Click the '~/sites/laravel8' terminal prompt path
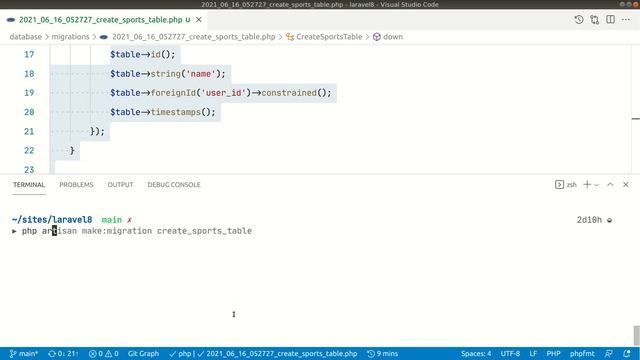Viewport: 640px width, 360px height. [x=52, y=220]
